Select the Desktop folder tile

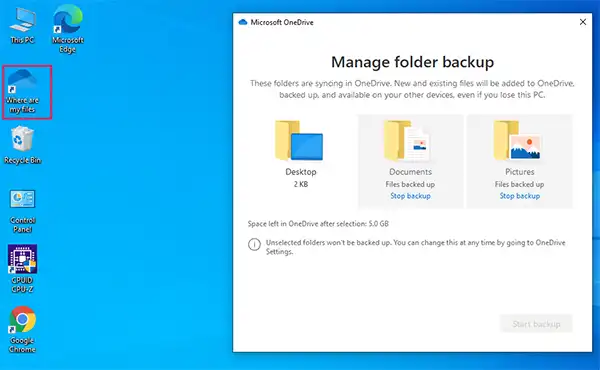[301, 161]
